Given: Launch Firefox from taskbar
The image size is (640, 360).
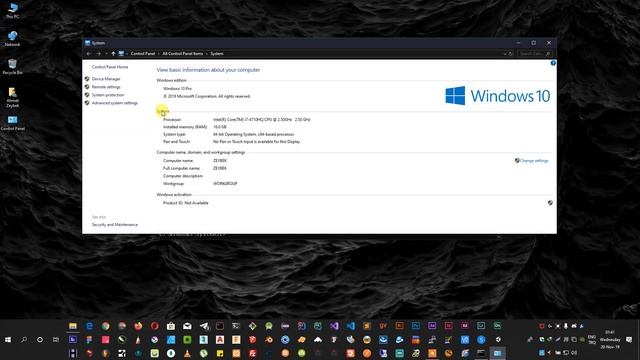Looking at the screenshot, I should pyautogui.click(x=138, y=326).
